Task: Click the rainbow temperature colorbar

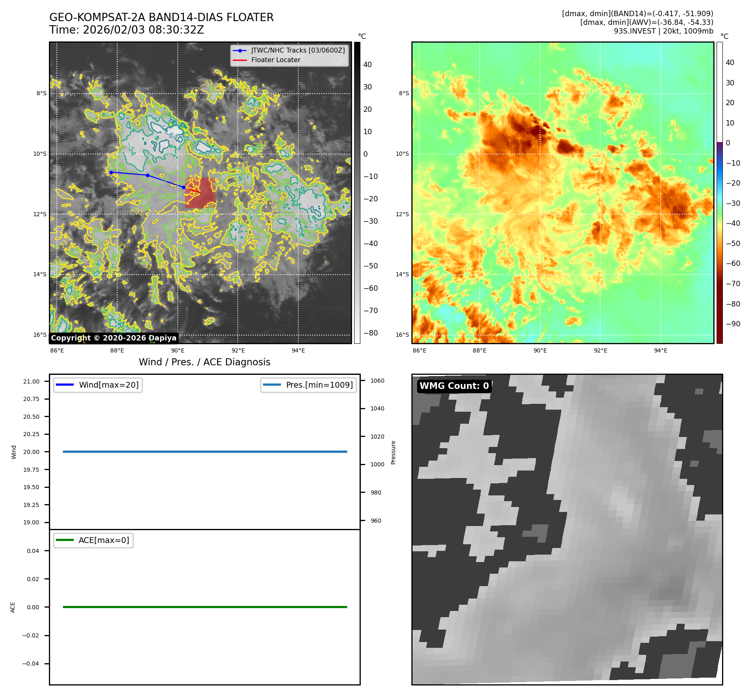Action: pyautogui.click(x=720, y=193)
